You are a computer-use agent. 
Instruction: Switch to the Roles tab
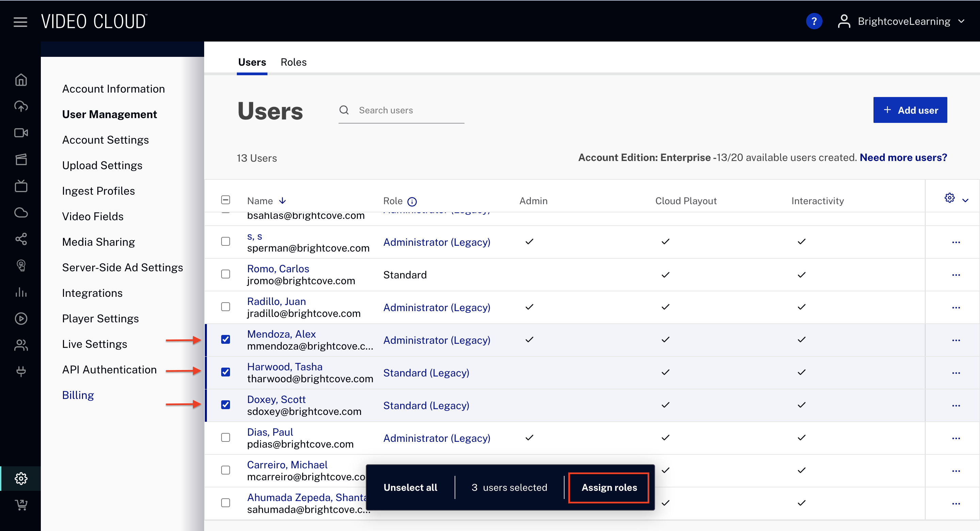[x=293, y=62]
